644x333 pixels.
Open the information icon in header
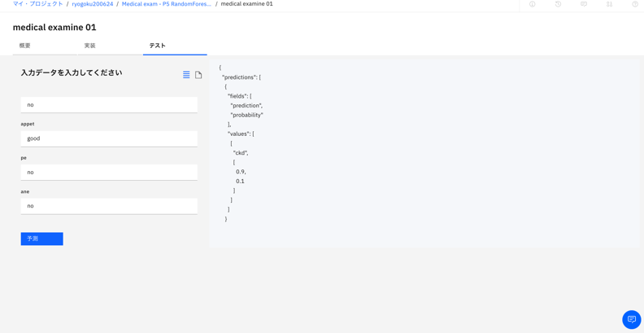click(x=533, y=4)
